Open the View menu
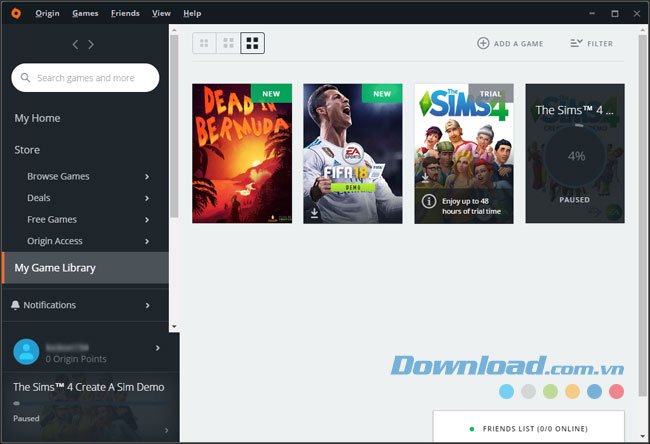 pyautogui.click(x=161, y=13)
